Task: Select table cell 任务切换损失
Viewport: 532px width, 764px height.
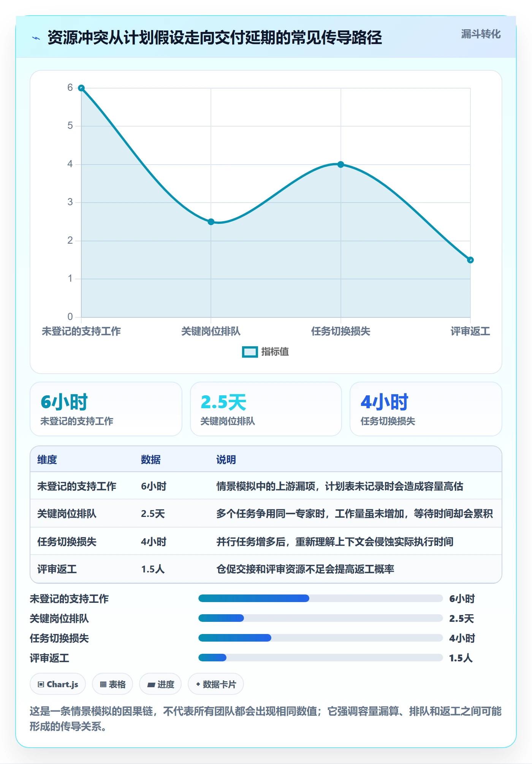Action: pyautogui.click(x=67, y=542)
